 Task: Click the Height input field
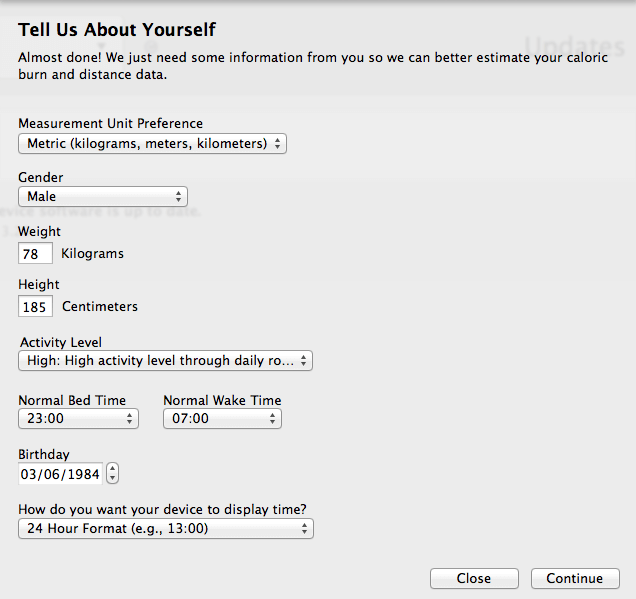35,307
